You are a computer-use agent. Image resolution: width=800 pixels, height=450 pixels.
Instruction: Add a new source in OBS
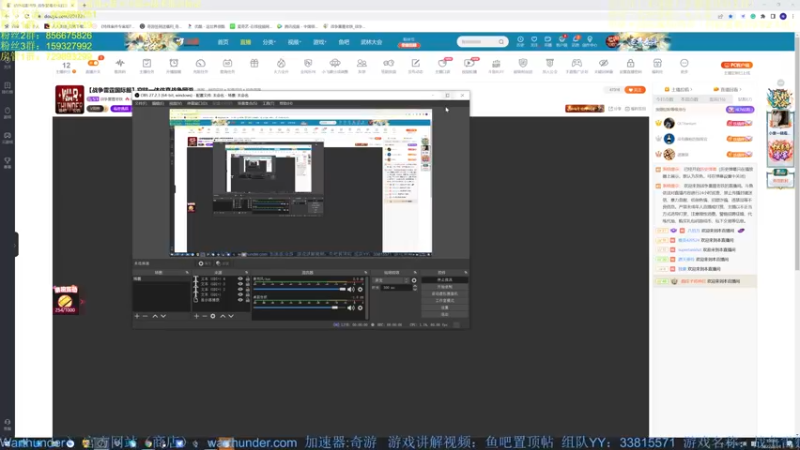click(x=196, y=316)
